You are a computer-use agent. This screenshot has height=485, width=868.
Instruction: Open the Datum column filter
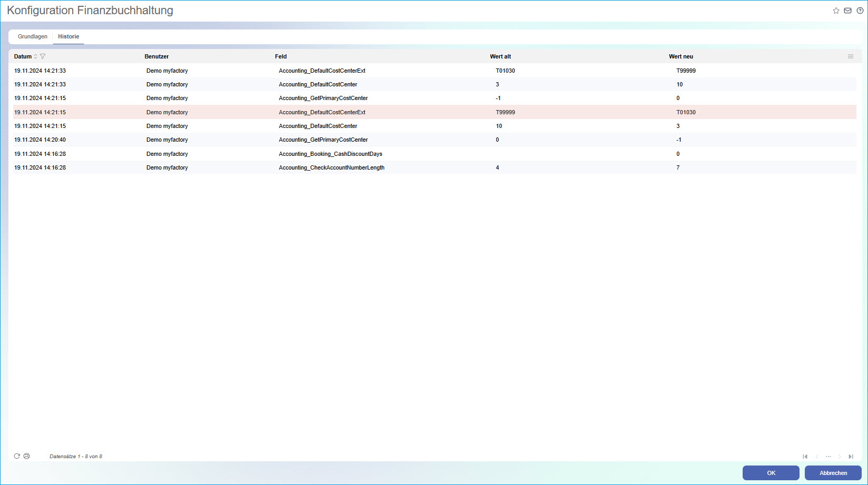click(x=43, y=56)
